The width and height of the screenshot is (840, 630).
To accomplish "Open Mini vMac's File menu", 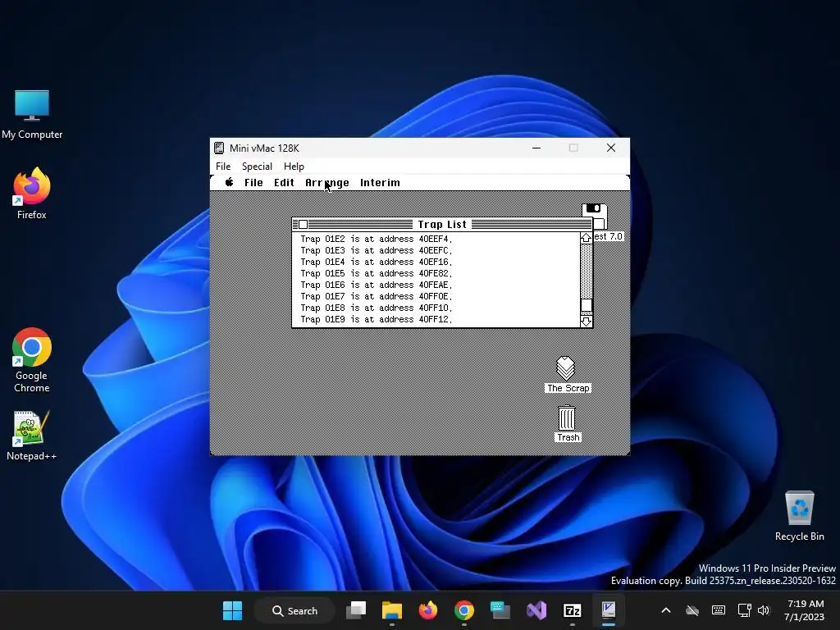I will (x=223, y=166).
